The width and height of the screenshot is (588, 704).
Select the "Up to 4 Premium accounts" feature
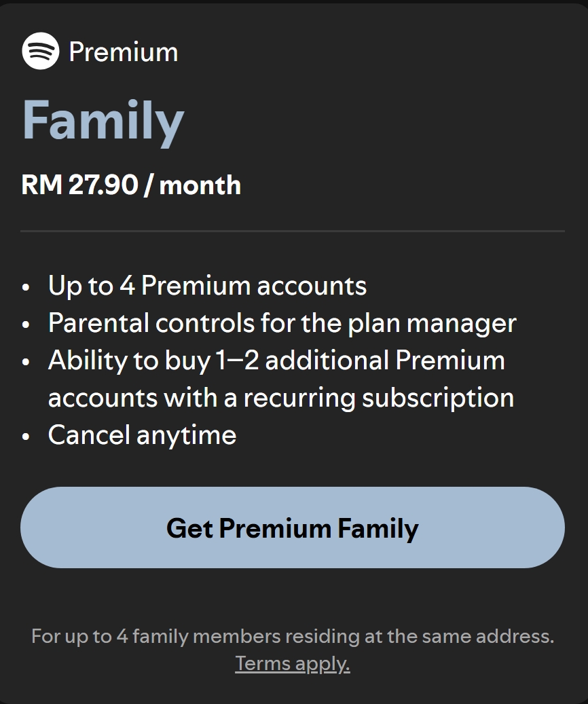pos(207,286)
